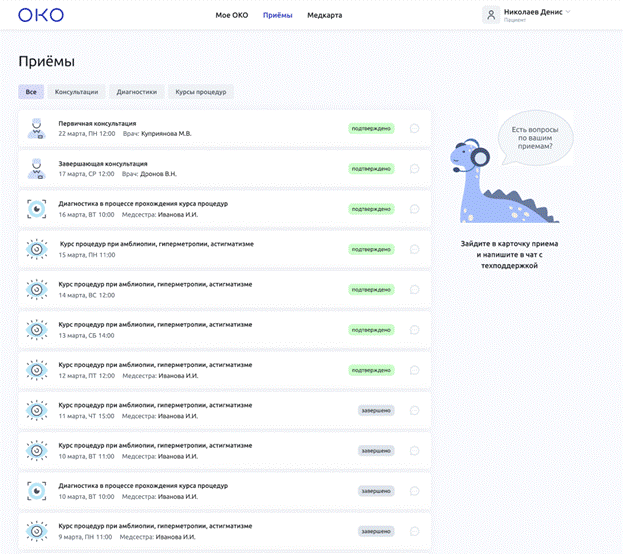Show only Курсы процедур appointments
623x554 pixels.
click(x=201, y=92)
